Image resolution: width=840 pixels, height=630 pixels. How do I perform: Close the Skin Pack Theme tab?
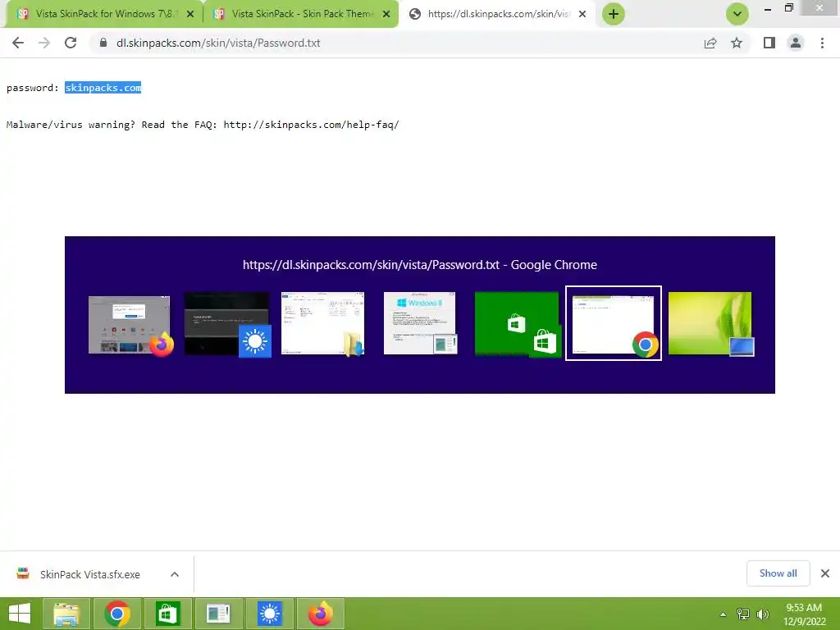click(386, 15)
